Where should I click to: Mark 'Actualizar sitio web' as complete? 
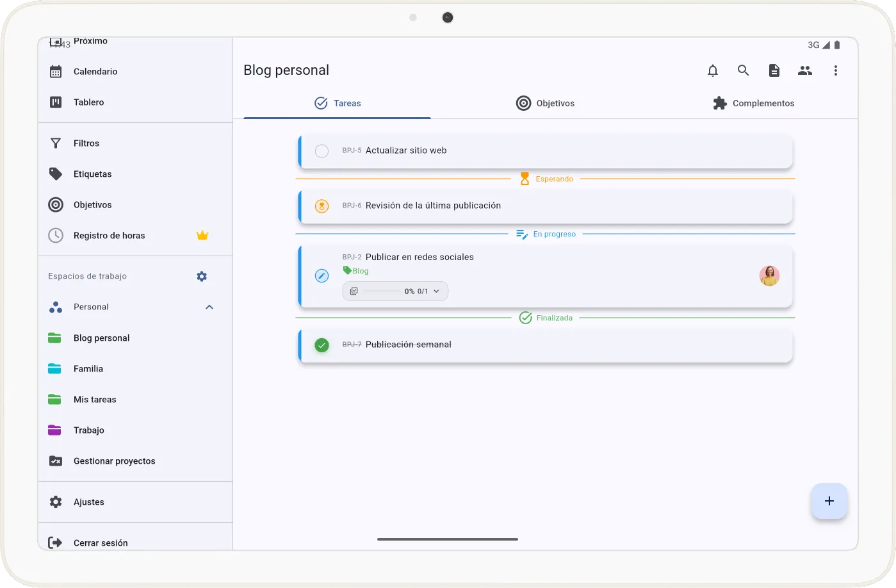click(322, 151)
